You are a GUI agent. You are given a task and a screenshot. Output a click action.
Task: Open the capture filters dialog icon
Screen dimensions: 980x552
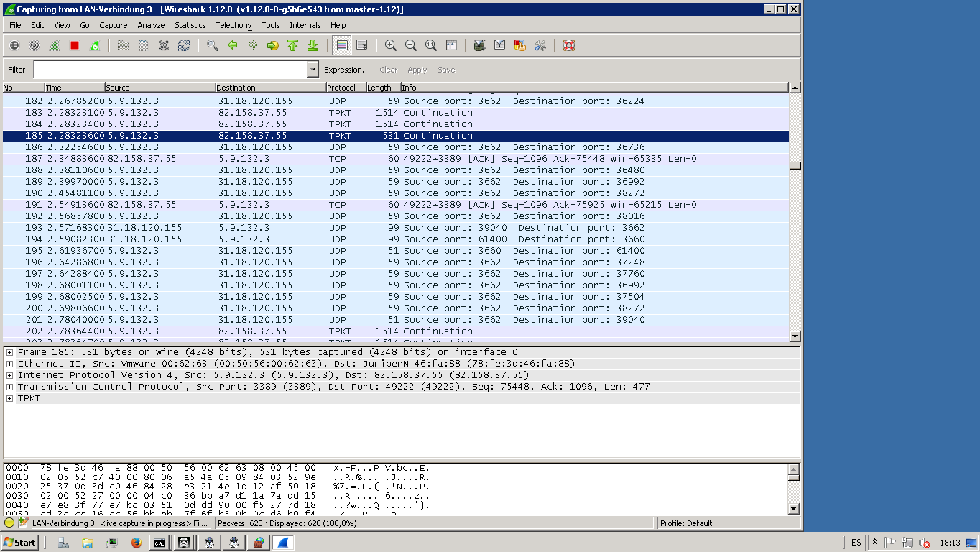click(x=480, y=45)
